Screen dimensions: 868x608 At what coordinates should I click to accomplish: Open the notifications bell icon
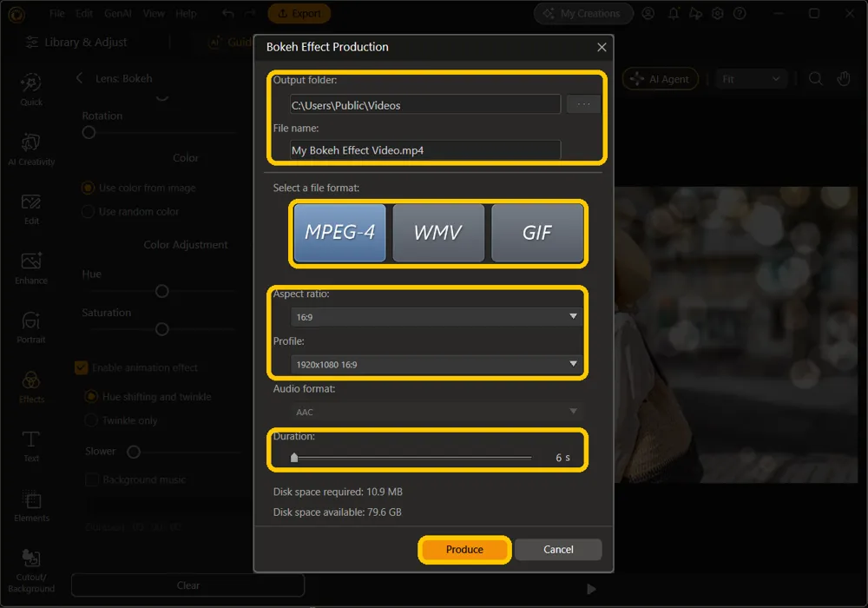[x=674, y=13]
